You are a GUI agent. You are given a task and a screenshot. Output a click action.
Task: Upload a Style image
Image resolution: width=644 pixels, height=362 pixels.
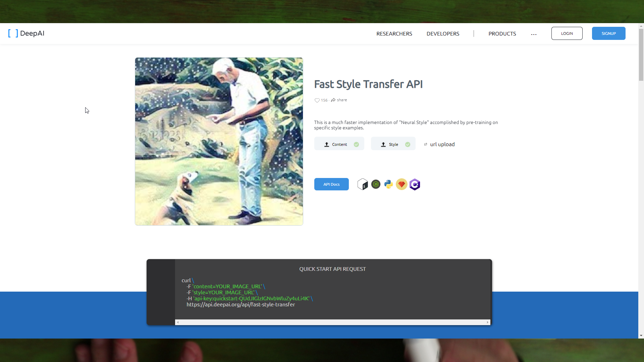click(x=393, y=144)
